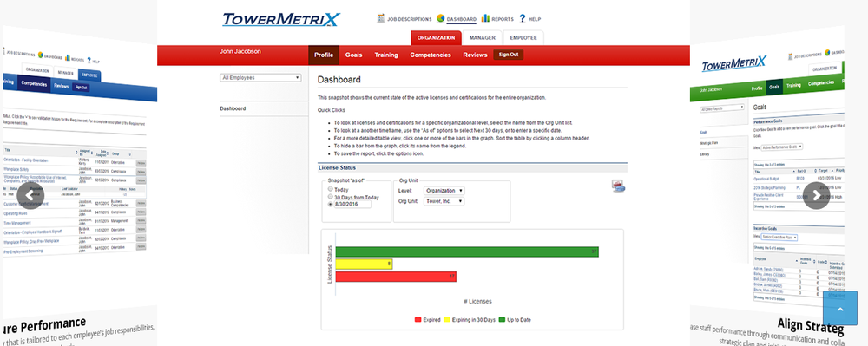Open the All Employees dropdown

coord(260,78)
